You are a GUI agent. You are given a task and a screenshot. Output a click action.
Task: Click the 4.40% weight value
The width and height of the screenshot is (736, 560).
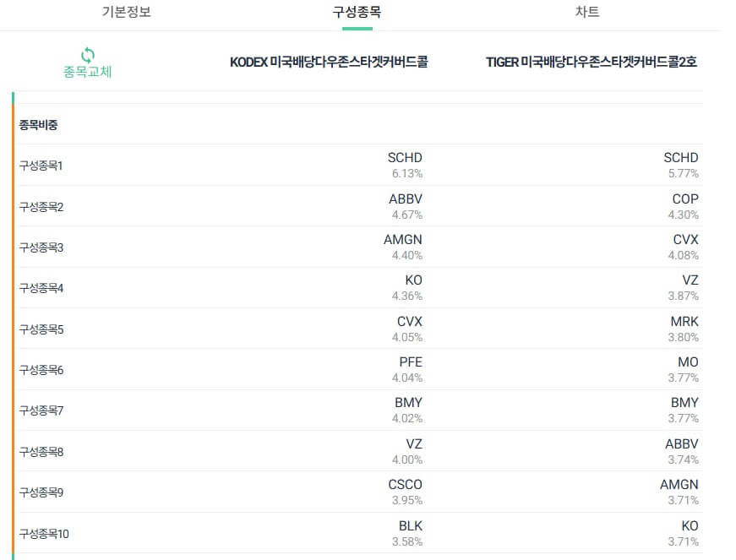click(407, 255)
